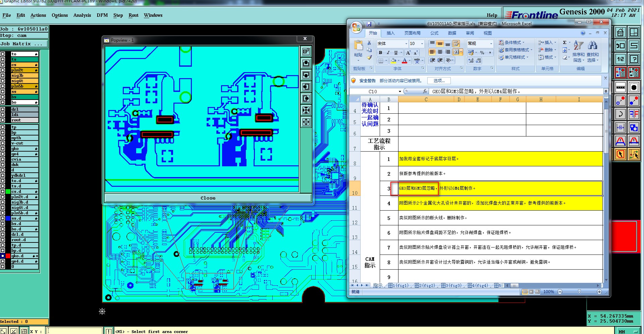Click the orange polygon select cursor icon
The width and height of the screenshot is (644, 334).
pos(620,154)
